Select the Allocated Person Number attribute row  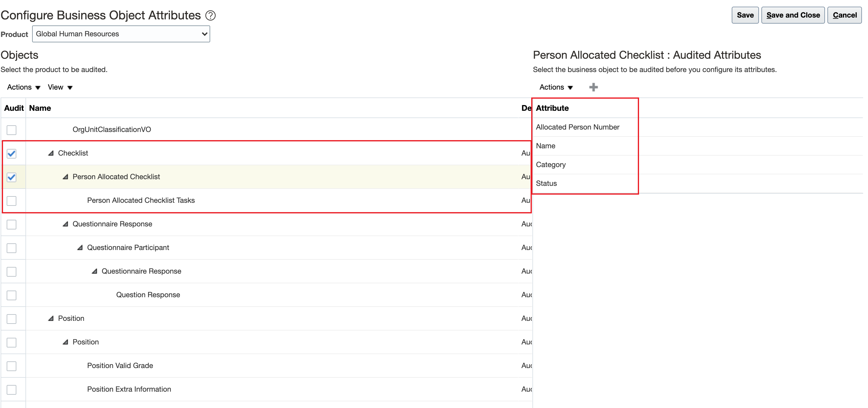pos(577,127)
